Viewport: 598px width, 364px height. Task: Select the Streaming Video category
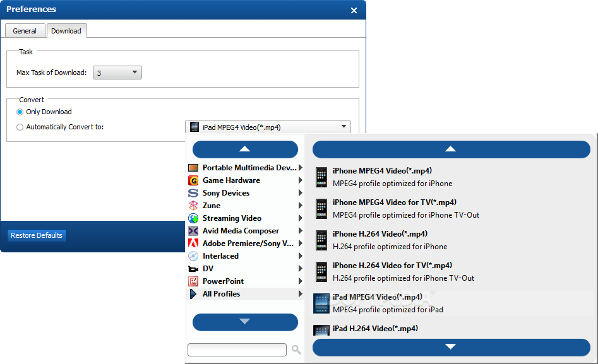[x=245, y=218]
